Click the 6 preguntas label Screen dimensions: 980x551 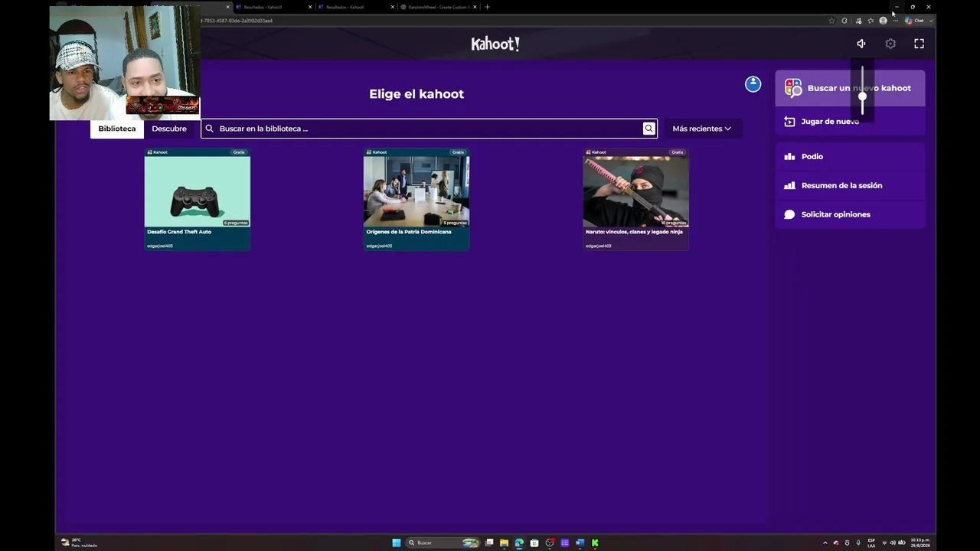236,223
